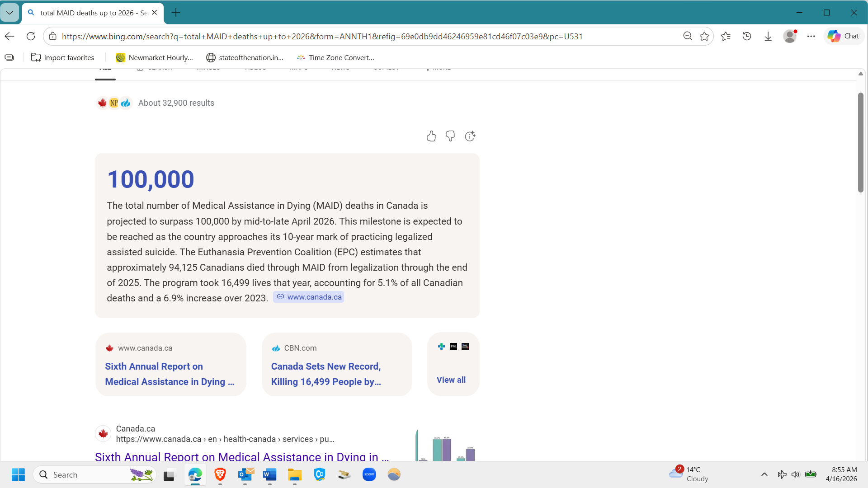Open the browser History icon

[747, 36]
